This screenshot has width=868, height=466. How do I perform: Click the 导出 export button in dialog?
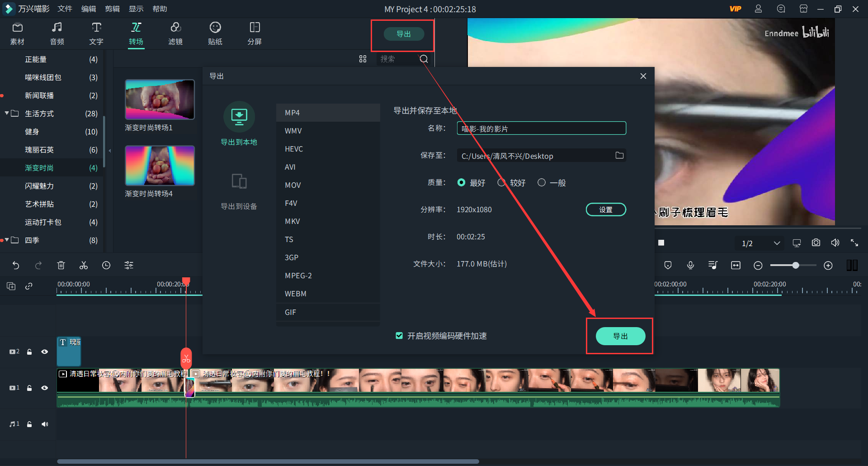pyautogui.click(x=620, y=336)
